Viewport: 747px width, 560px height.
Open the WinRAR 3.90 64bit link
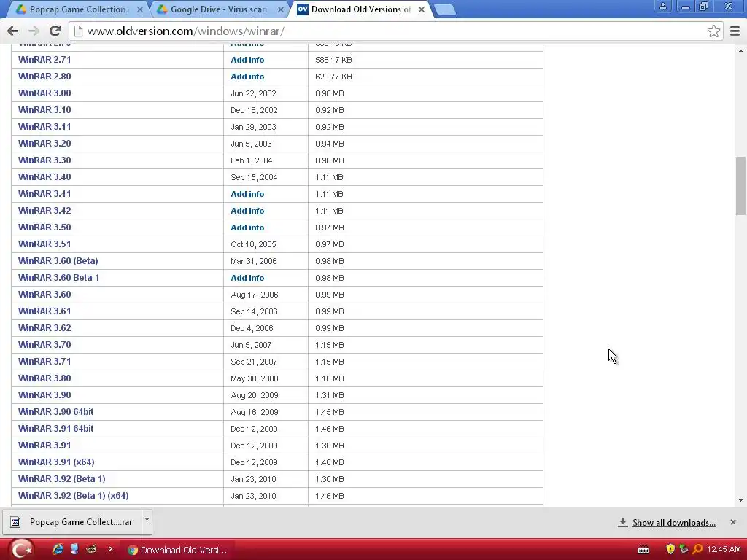point(55,411)
